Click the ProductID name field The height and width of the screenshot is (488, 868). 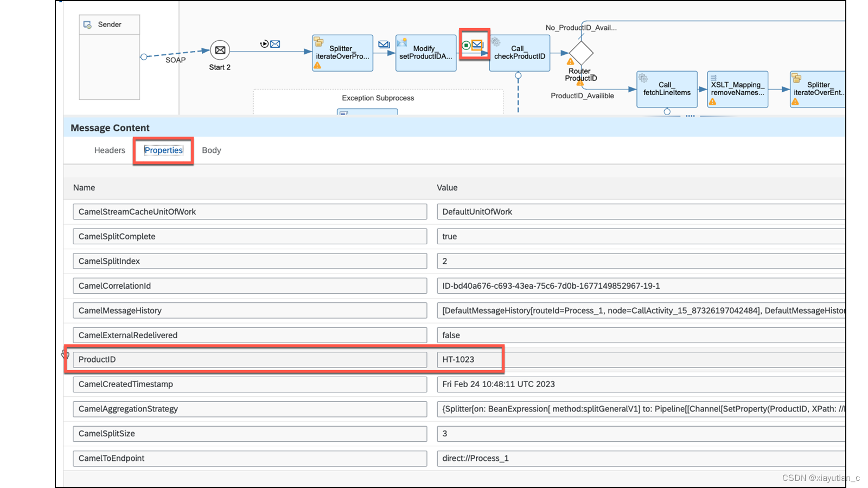click(250, 359)
